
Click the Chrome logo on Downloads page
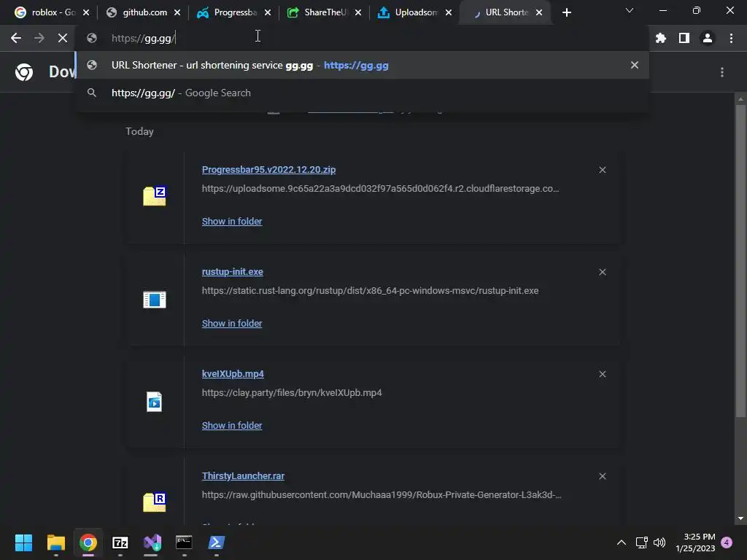pos(24,72)
